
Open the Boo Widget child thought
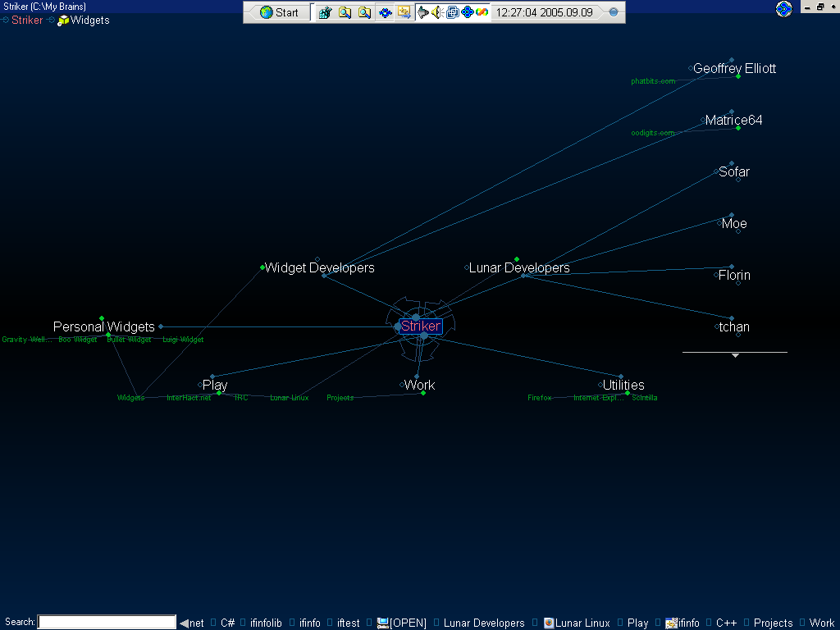click(78, 340)
